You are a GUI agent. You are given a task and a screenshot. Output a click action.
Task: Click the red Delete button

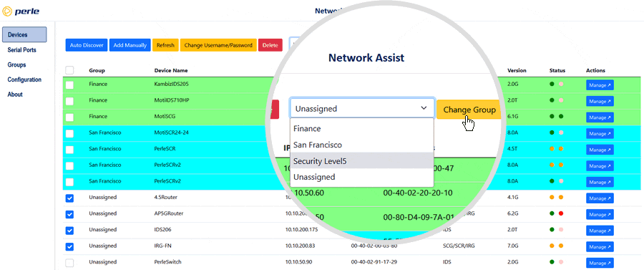click(x=270, y=45)
